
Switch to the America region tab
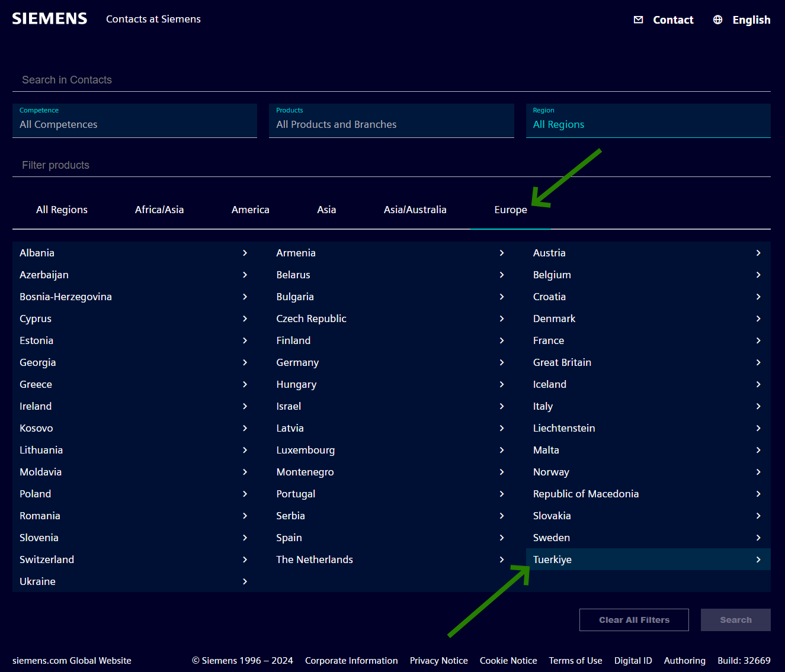250,210
